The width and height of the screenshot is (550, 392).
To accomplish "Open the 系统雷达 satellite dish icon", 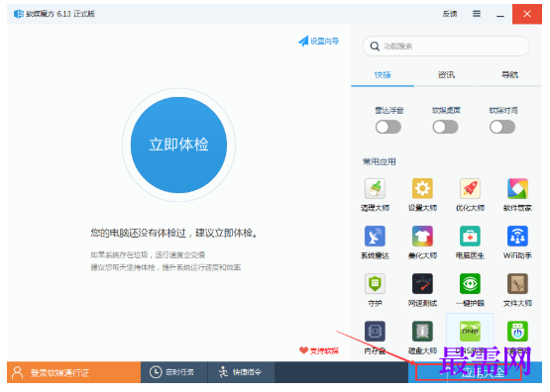I will [375, 237].
